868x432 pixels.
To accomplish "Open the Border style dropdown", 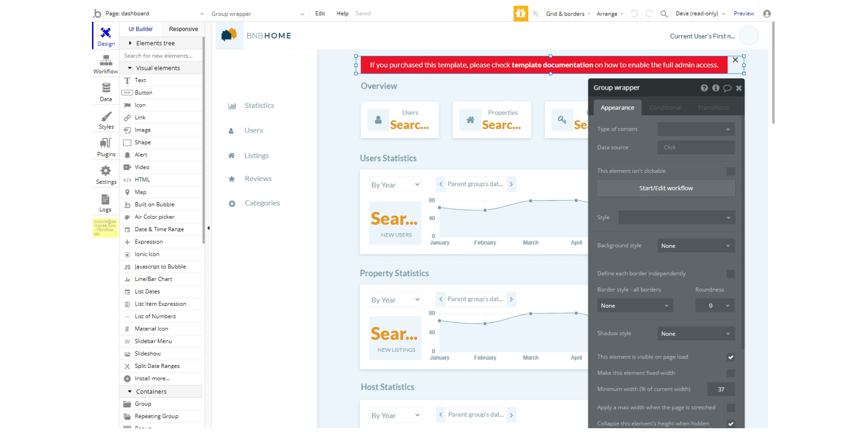I will (635, 306).
